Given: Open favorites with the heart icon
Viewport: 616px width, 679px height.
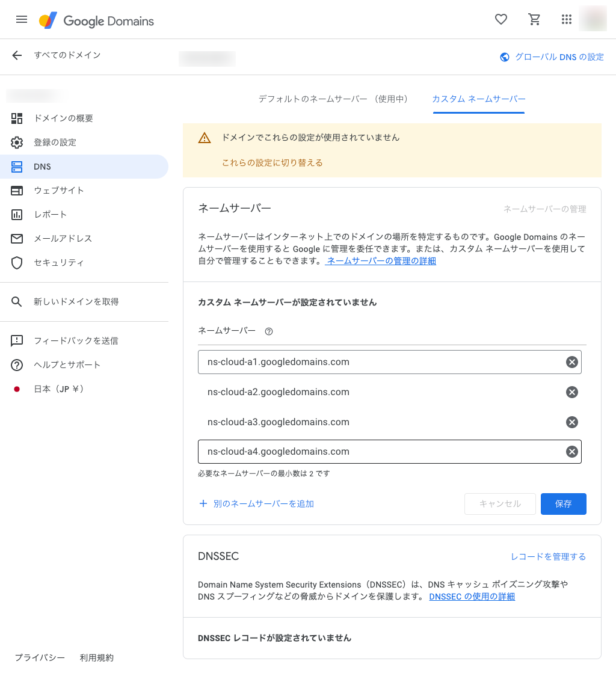Looking at the screenshot, I should 500,19.
